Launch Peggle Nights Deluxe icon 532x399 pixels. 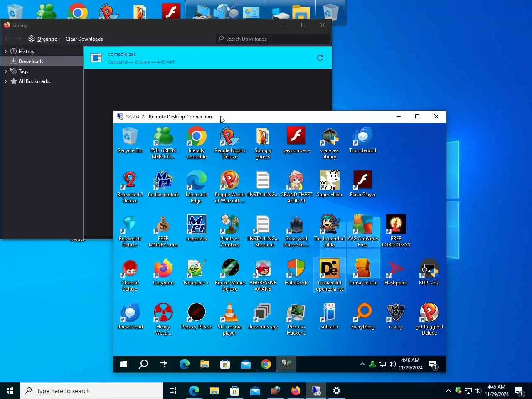(x=229, y=143)
